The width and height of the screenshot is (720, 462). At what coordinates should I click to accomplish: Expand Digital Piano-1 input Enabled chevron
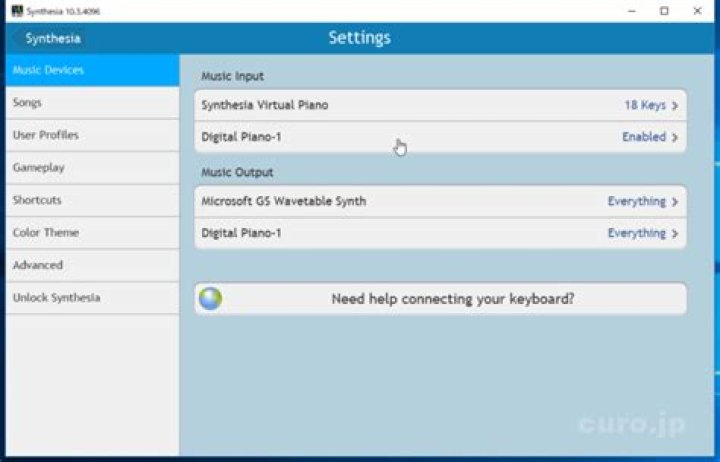click(675, 137)
